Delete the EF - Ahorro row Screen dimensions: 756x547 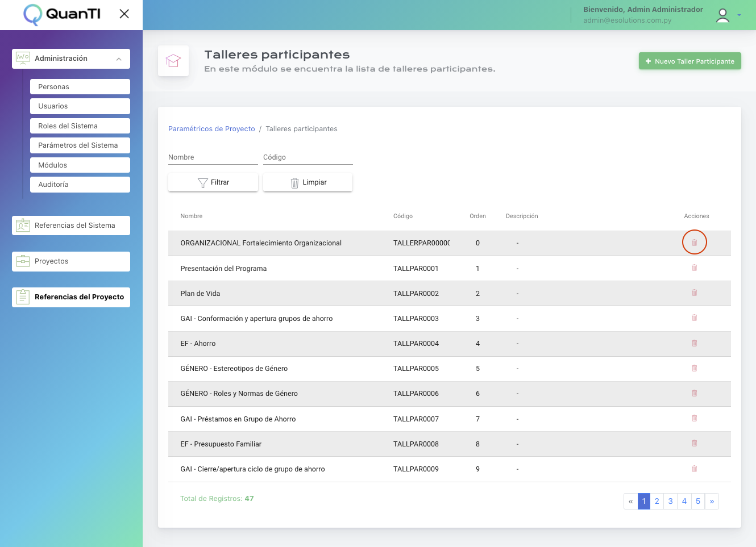[x=694, y=343]
